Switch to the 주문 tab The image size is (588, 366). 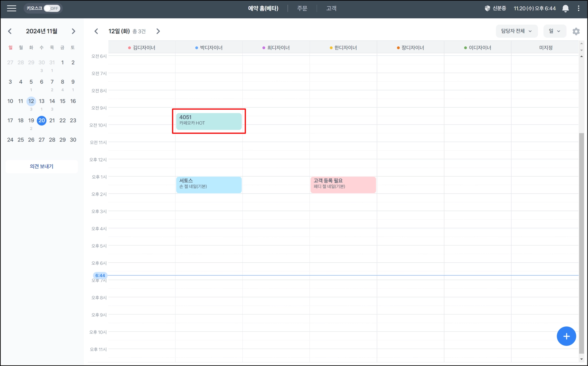click(x=302, y=8)
